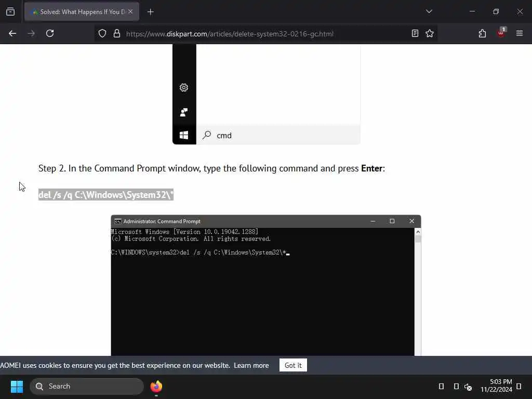Viewport: 532px width, 399px height.
Task: Open the Extensions puzzle icon
Action: (482, 34)
